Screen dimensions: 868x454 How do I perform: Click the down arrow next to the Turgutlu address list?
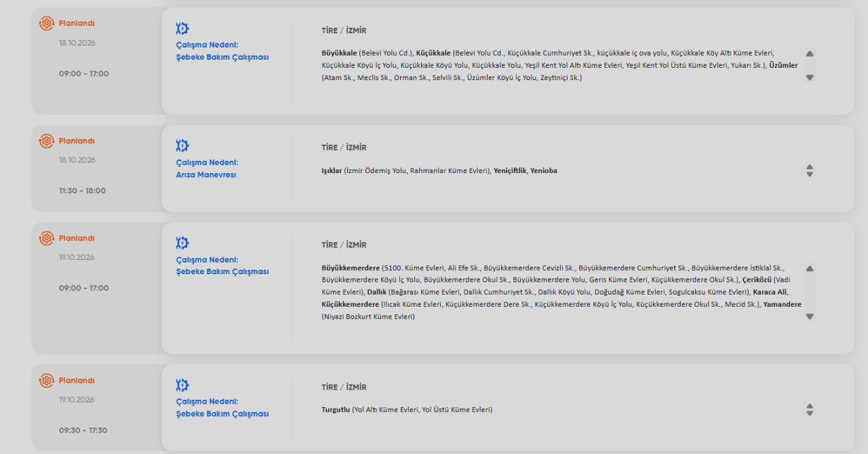pyautogui.click(x=810, y=413)
